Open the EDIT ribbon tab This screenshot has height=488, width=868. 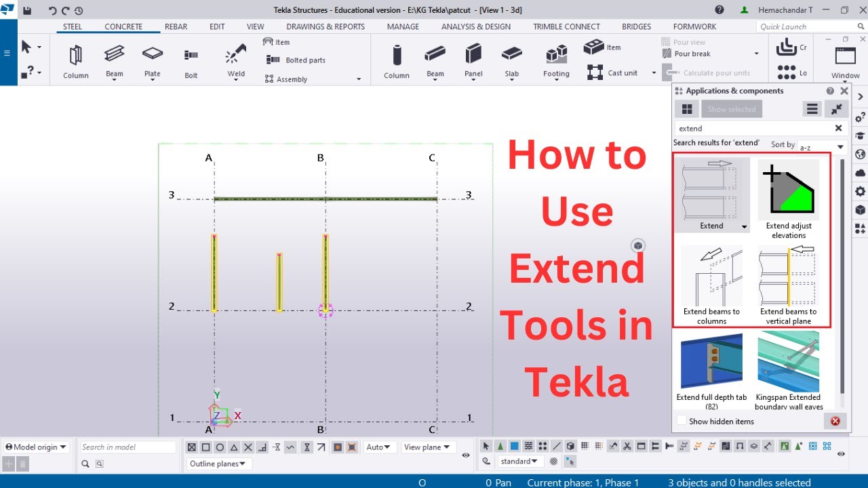pos(217,26)
